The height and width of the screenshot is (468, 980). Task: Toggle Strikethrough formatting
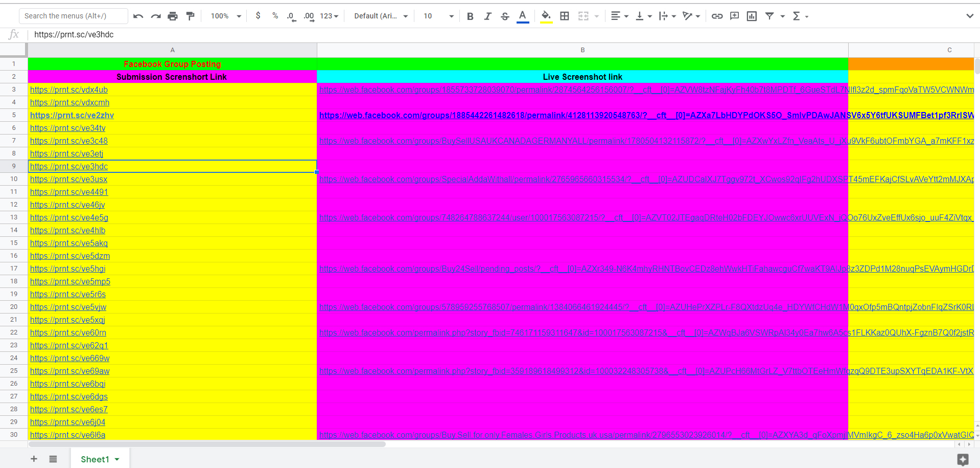[x=505, y=16]
